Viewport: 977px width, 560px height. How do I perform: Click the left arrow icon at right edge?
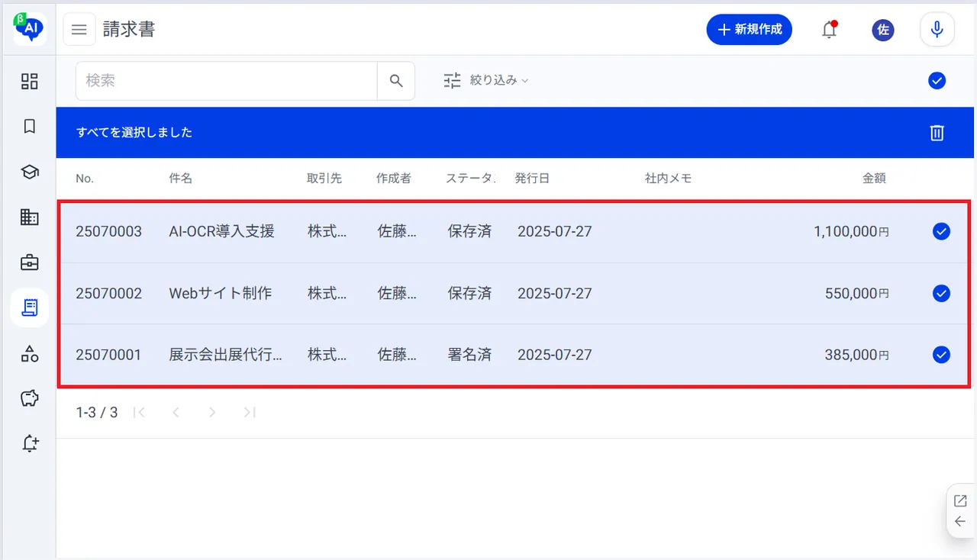click(x=960, y=522)
